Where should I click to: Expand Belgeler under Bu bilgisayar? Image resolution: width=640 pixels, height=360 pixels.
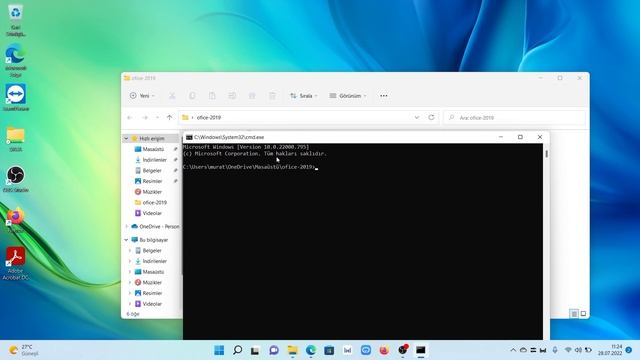[x=130, y=251]
